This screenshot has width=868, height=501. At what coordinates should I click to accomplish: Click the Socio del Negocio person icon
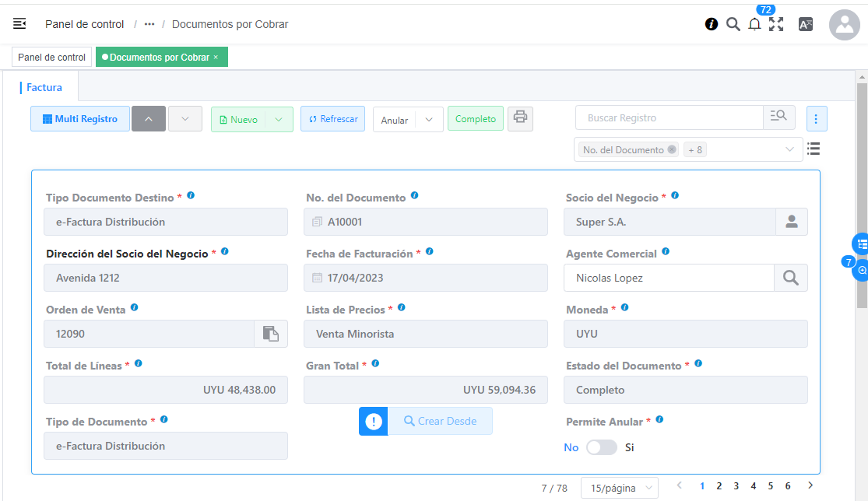click(791, 222)
